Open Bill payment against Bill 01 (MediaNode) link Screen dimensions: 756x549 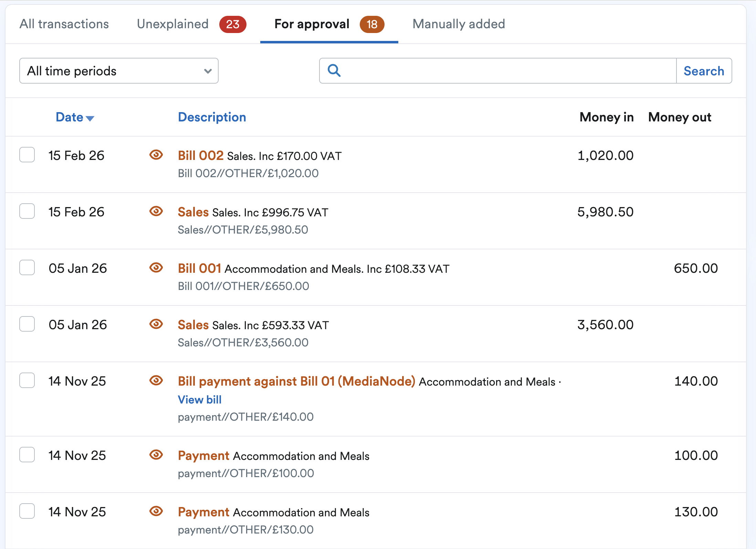[296, 381]
